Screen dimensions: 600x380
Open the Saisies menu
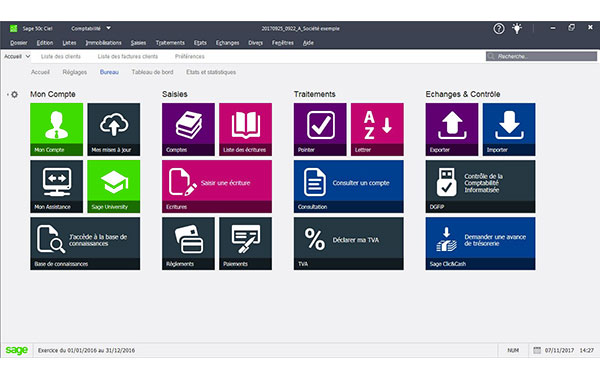click(x=138, y=43)
